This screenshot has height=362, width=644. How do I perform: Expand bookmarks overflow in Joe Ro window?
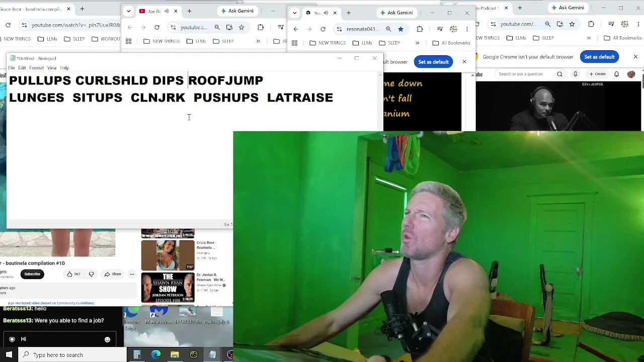(258, 41)
